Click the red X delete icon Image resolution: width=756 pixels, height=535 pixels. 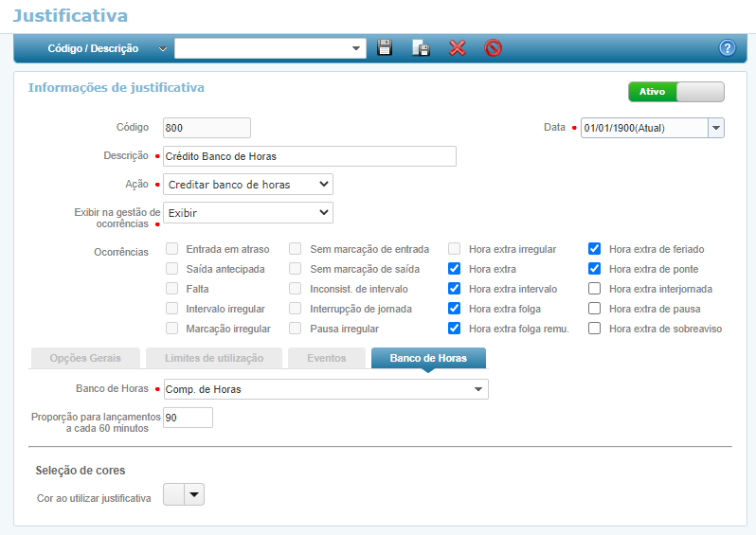click(458, 48)
